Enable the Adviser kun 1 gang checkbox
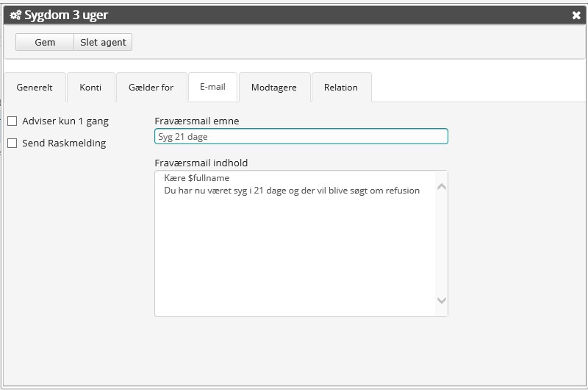Viewport: 588px width, 390px height. 12,121
